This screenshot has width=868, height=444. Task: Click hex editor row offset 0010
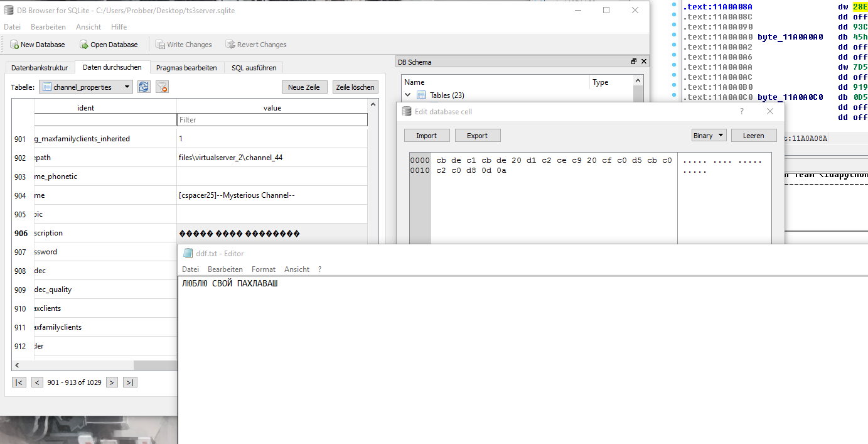[420, 170]
